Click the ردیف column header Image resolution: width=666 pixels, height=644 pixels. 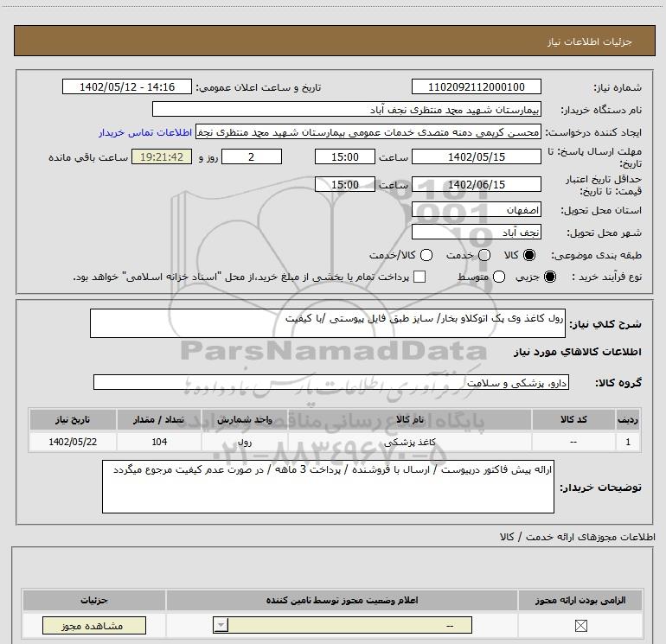628,419
